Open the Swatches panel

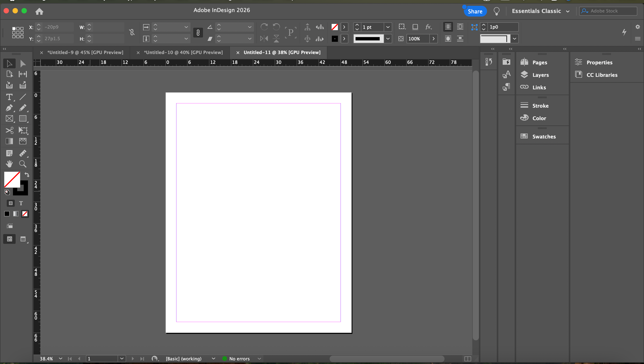[544, 136]
